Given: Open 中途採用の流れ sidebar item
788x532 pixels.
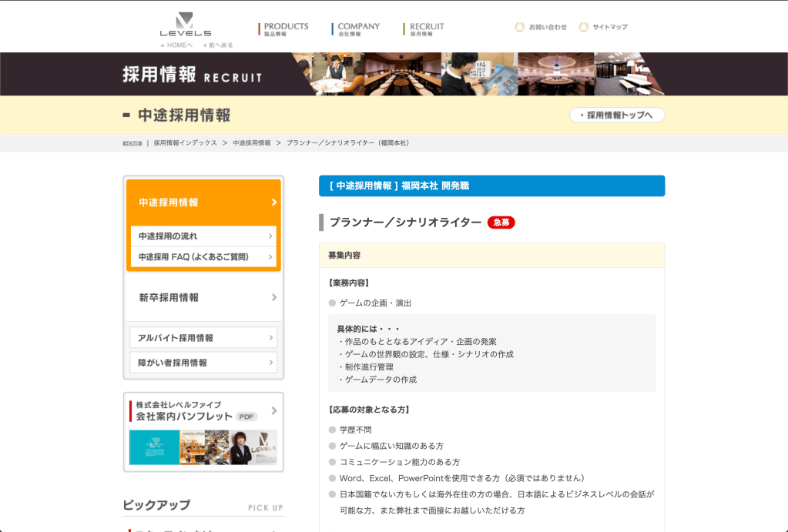Looking at the screenshot, I should (x=203, y=236).
